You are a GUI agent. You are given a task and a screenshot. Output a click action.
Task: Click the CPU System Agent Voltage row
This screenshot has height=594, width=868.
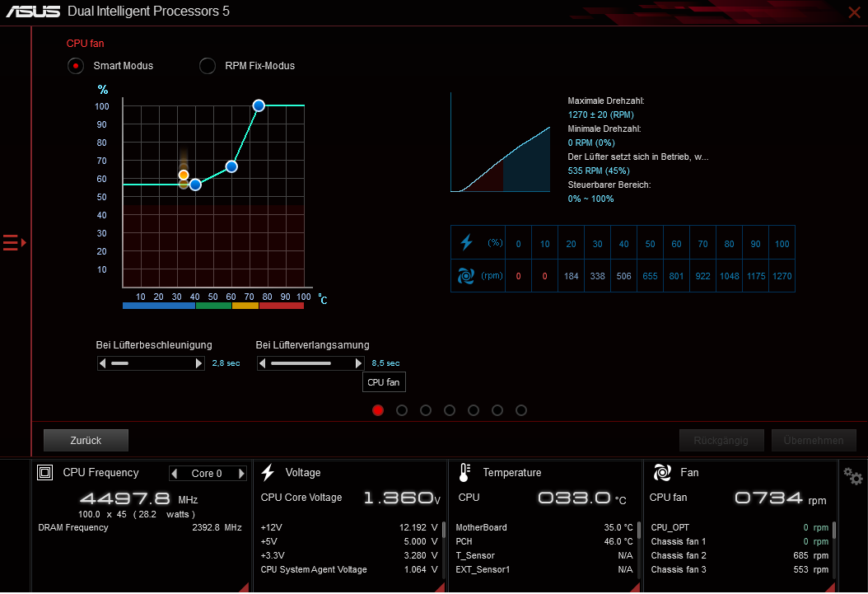point(348,569)
